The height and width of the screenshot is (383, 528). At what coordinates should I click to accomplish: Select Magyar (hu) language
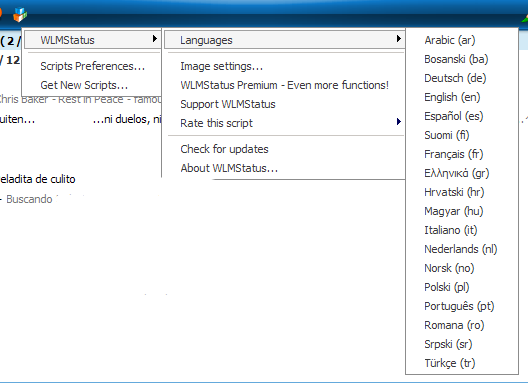pyautogui.click(x=462, y=211)
